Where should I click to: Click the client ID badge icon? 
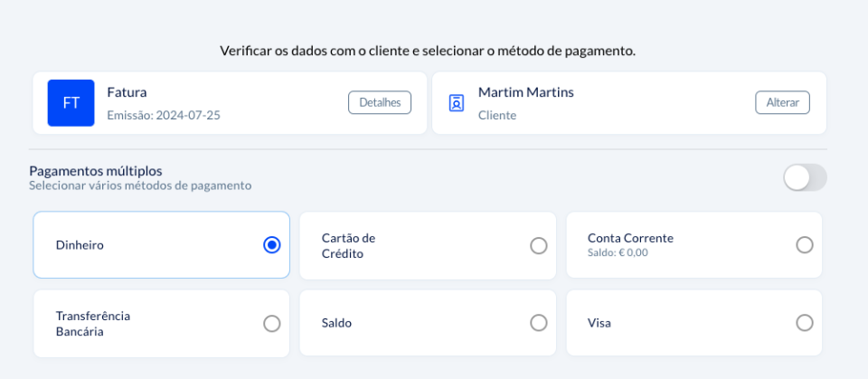click(457, 103)
